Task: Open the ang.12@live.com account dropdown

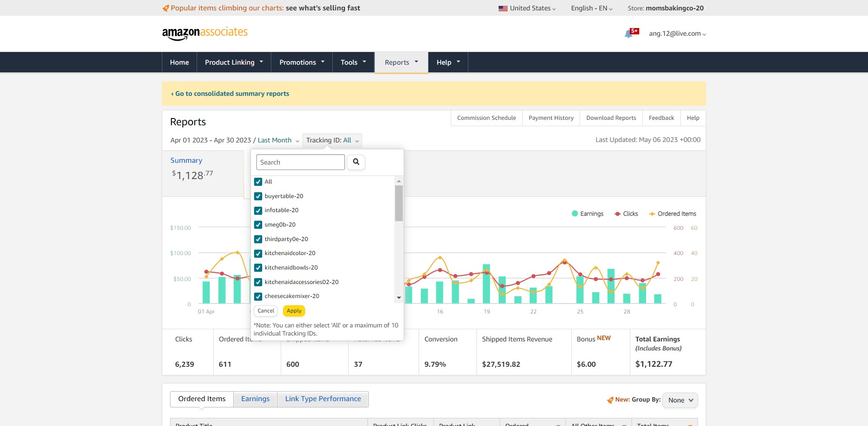Action: point(677,33)
